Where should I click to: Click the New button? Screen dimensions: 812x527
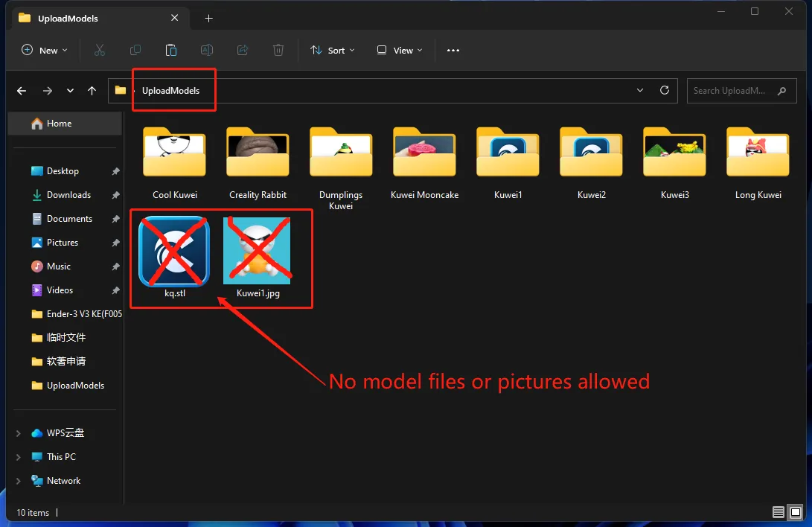coord(45,50)
